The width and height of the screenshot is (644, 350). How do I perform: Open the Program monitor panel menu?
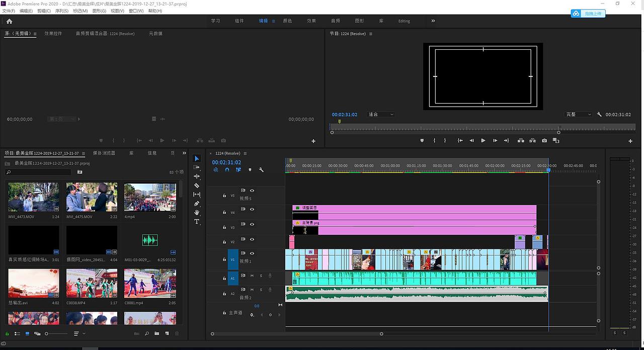371,34
